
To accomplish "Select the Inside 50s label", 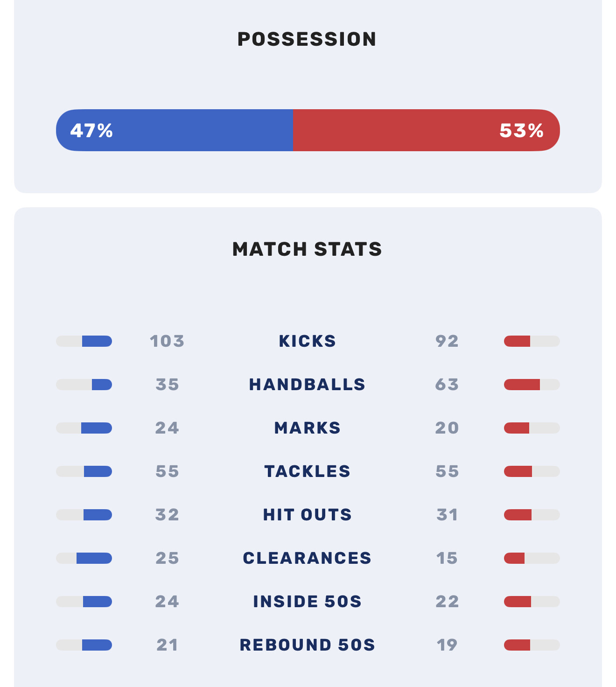I will (307, 602).
